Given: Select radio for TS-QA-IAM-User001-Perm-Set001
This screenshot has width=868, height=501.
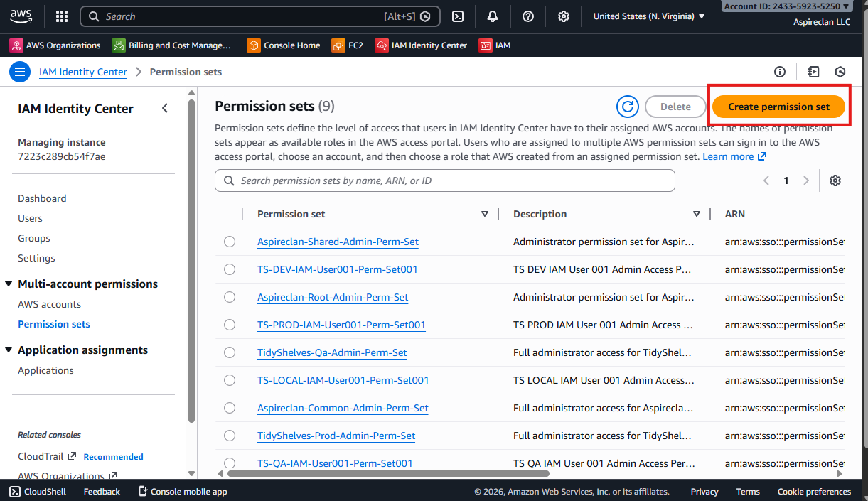Looking at the screenshot, I should point(230,463).
